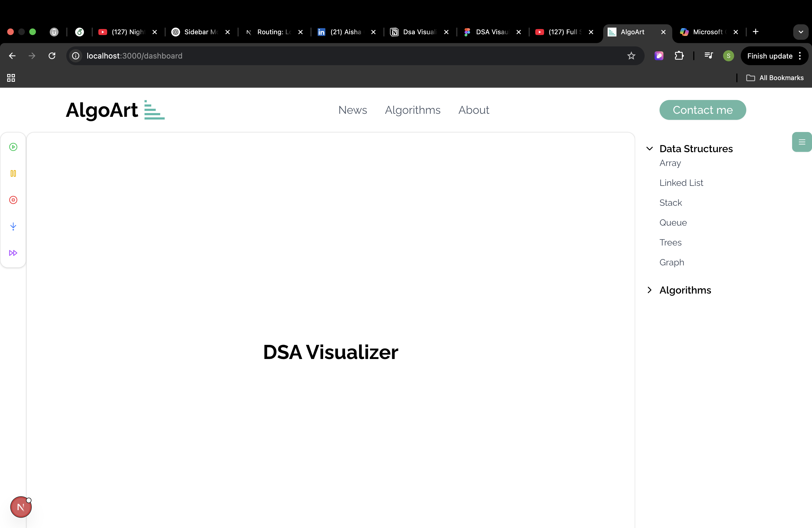The height and width of the screenshot is (528, 812).
Task: Open the All Bookmarks folder
Action: (x=775, y=78)
